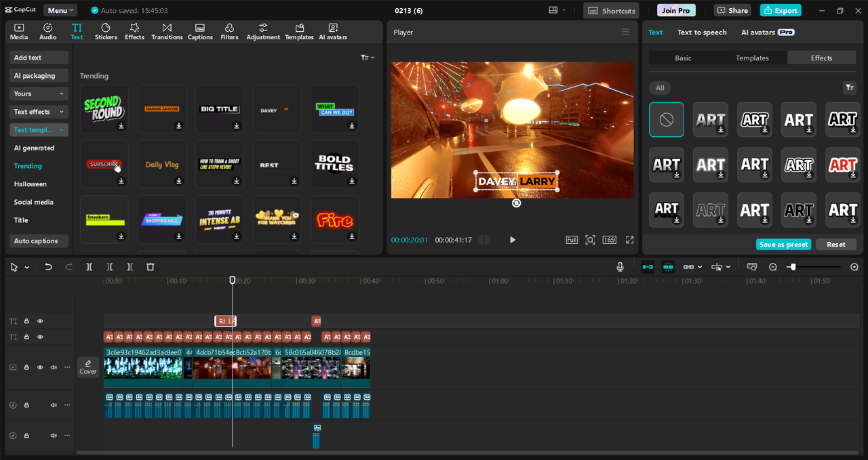Open the templates sort filter dropdown
The image size is (868, 460).
pyautogui.click(x=368, y=58)
